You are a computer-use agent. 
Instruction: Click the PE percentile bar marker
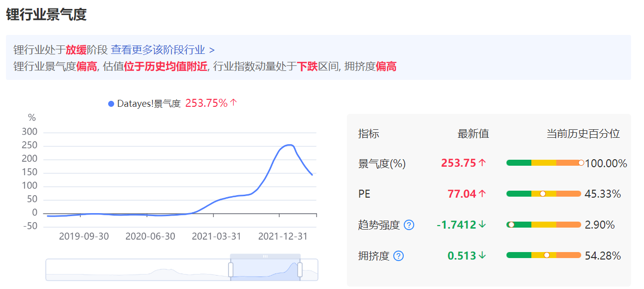coord(543,194)
